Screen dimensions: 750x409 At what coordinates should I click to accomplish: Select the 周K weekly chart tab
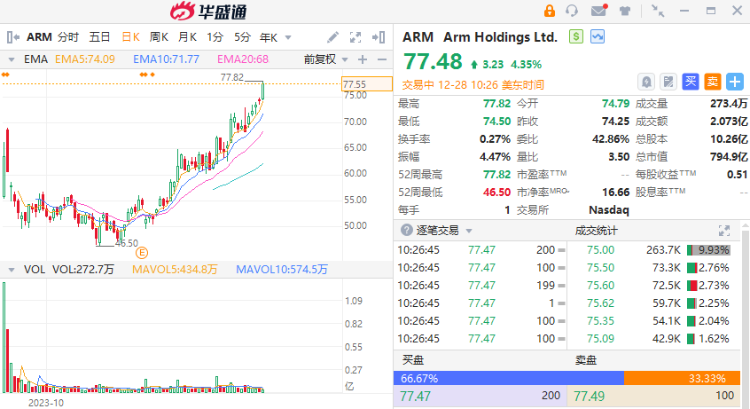click(x=159, y=37)
